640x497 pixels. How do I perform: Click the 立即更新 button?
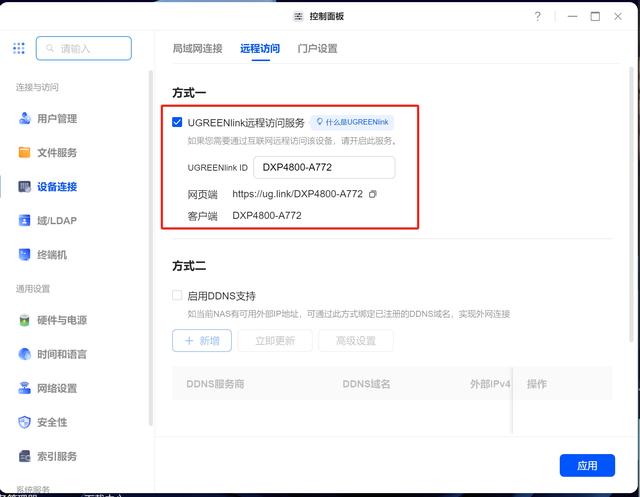click(275, 340)
